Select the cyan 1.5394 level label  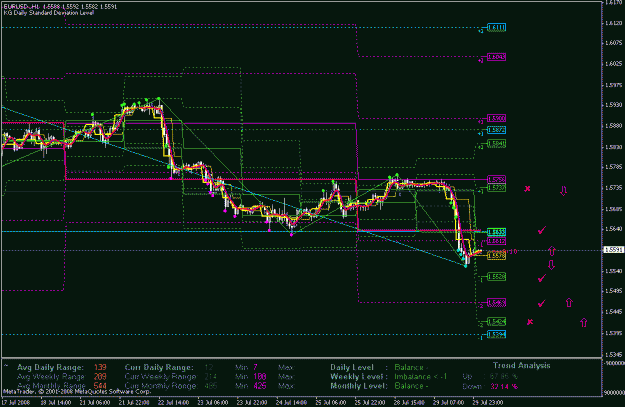[497, 334]
